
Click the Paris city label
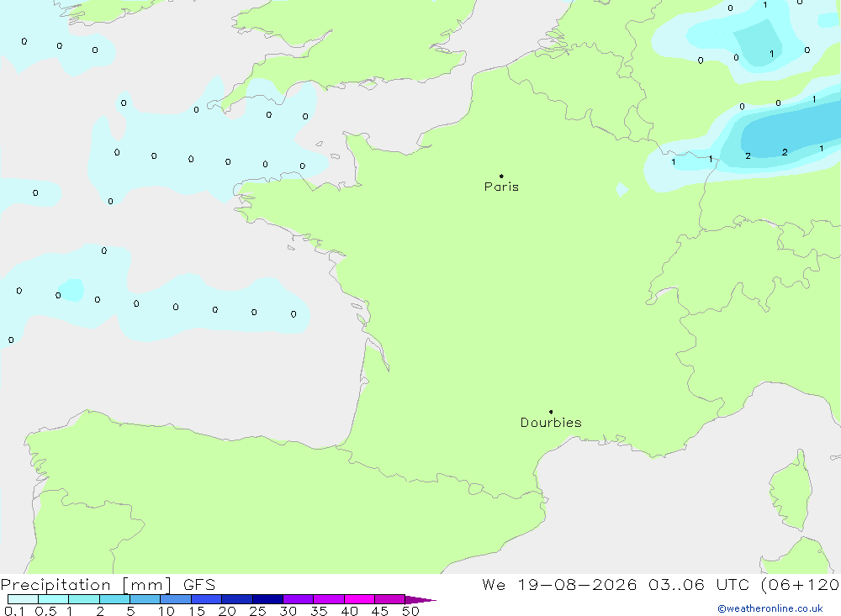point(501,187)
